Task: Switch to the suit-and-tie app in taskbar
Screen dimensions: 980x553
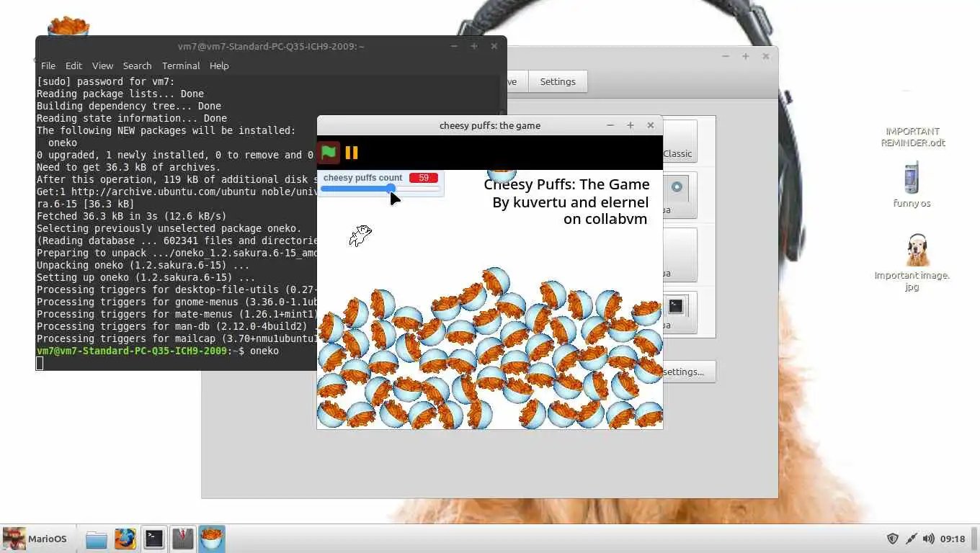Action: pyautogui.click(x=182, y=539)
